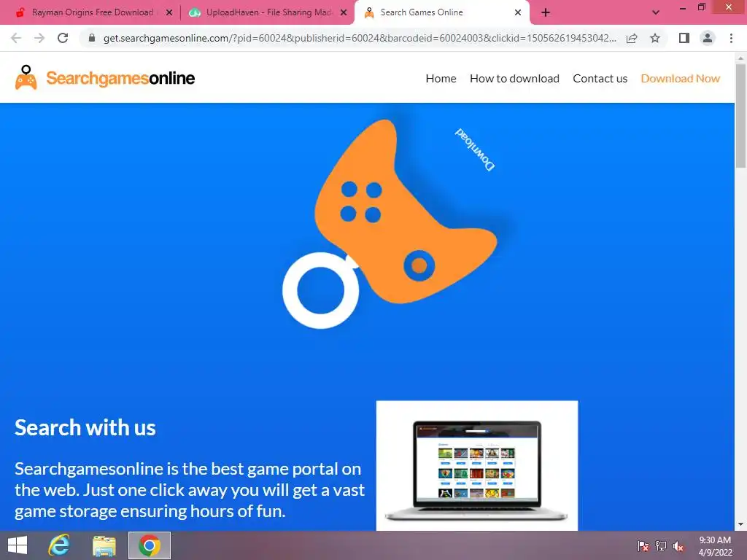Open the Contact us link
Image resolution: width=747 pixels, height=560 pixels.
[600, 79]
